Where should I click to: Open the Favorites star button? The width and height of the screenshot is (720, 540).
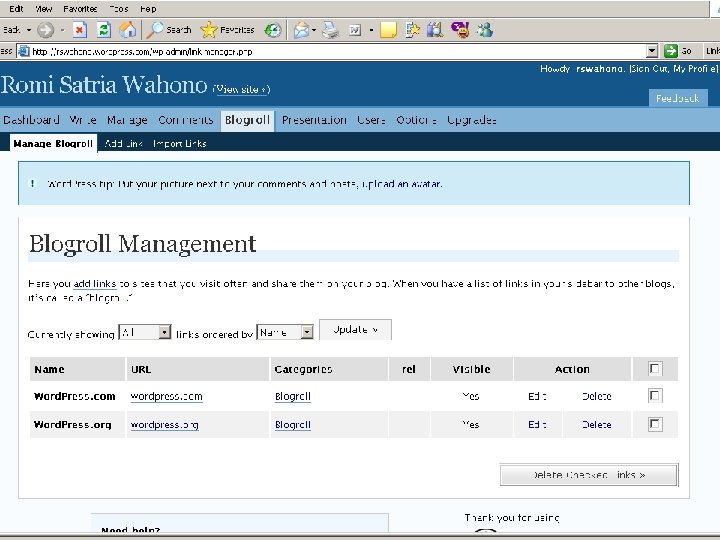pos(228,30)
